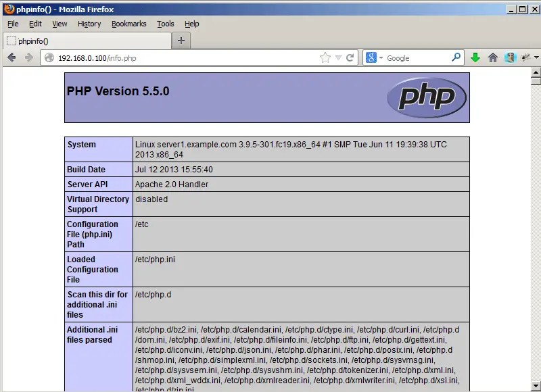Click the '/etc/php.d' value
This screenshot has height=392, width=541.
click(154, 295)
